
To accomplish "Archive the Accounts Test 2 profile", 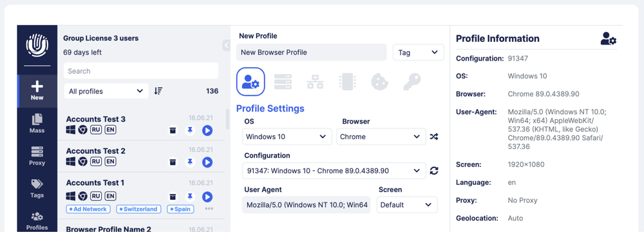I will tap(173, 162).
